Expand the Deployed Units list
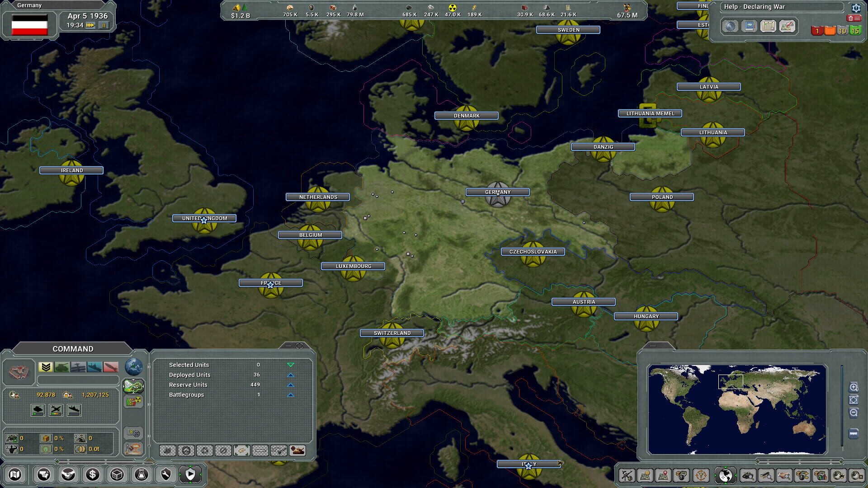868x488 pixels. (291, 375)
